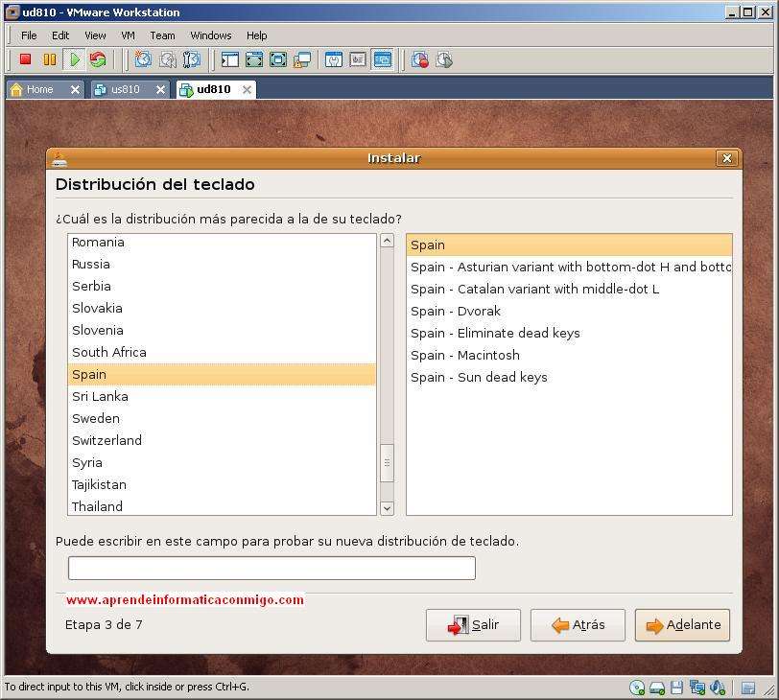Select Romania in the country list
This screenshot has height=700, width=779.
(222, 243)
